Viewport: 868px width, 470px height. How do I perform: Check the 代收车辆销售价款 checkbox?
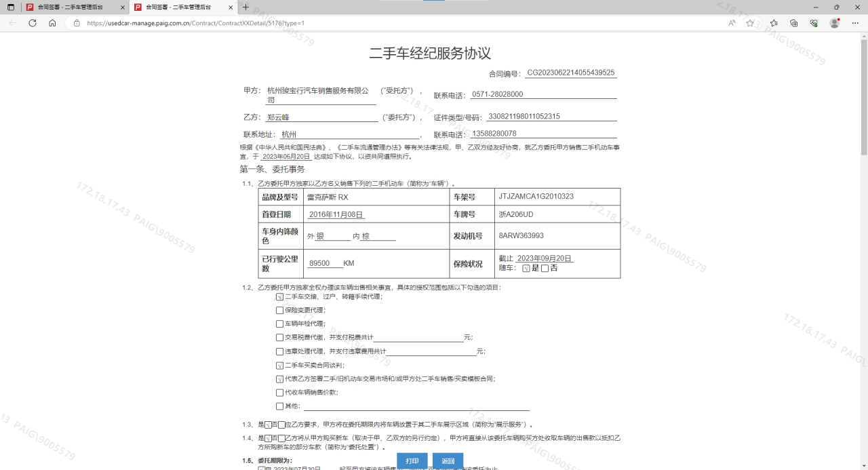(x=279, y=393)
